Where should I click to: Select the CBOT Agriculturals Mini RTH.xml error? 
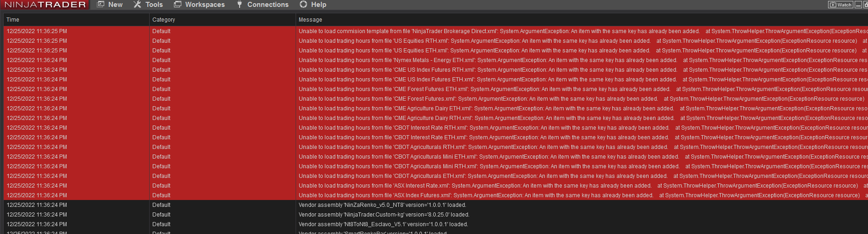point(583,166)
